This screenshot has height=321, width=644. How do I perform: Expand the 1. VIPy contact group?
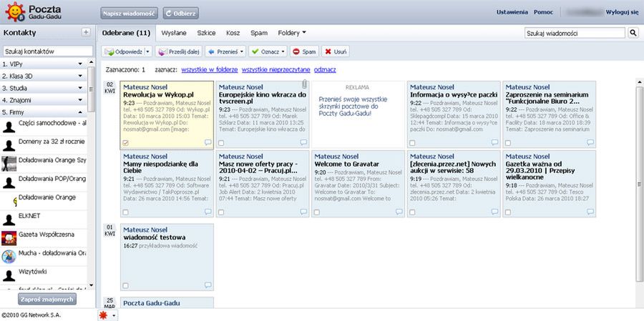tap(80, 64)
